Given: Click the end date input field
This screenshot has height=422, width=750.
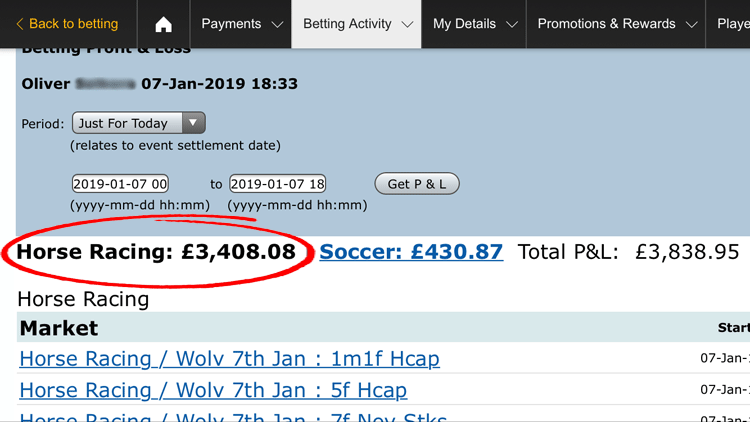Looking at the screenshot, I should click(278, 184).
